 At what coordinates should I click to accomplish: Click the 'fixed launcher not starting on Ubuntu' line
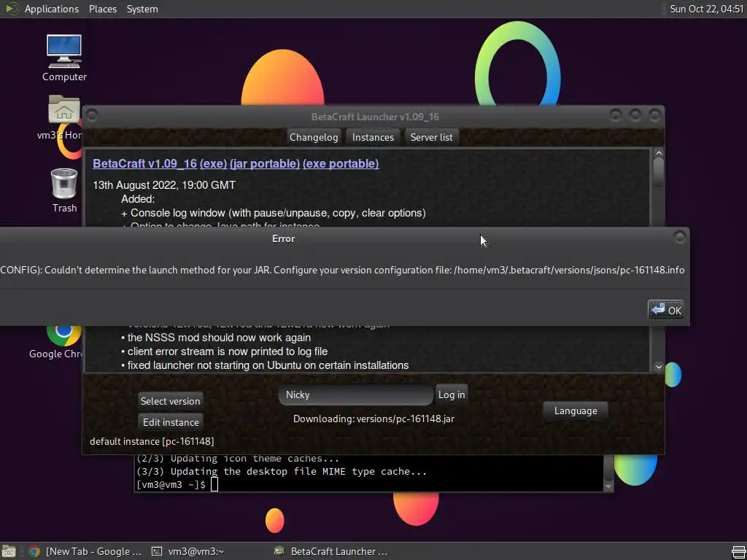pos(265,365)
